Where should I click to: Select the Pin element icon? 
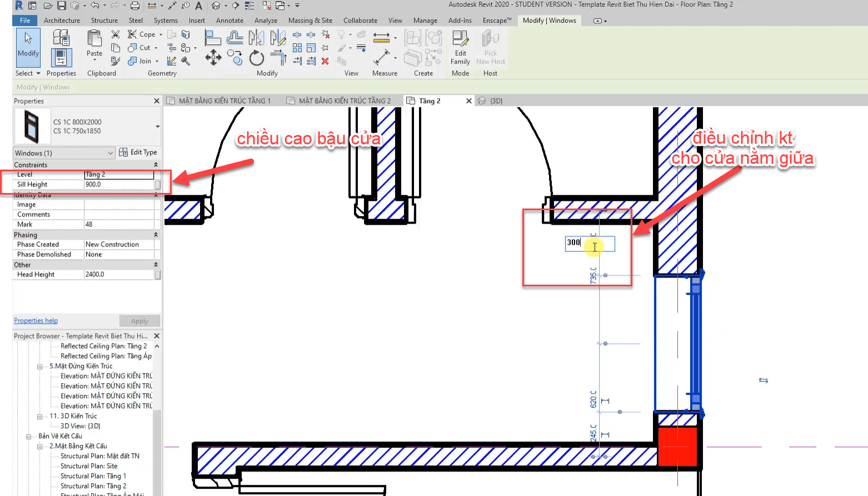coord(325,48)
